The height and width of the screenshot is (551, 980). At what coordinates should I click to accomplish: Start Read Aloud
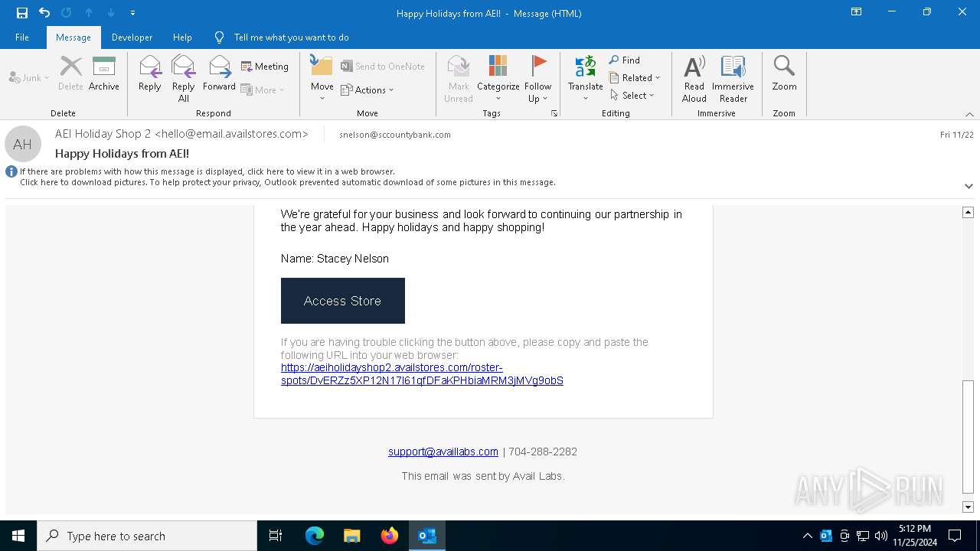(694, 78)
